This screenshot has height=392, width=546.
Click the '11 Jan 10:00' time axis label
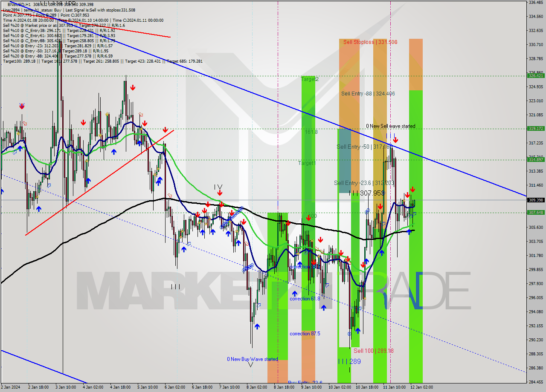(394, 387)
